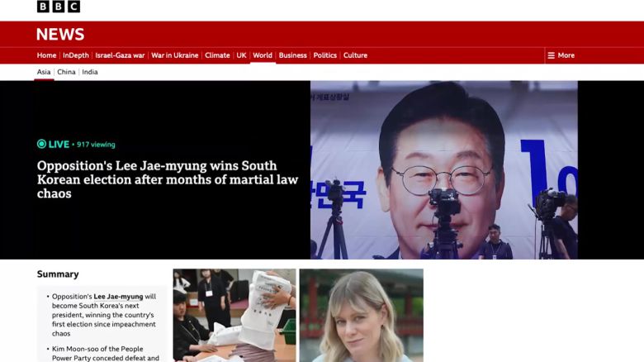Open the InDepth section
Image resolution: width=644 pixels, height=362 pixels.
[76, 55]
